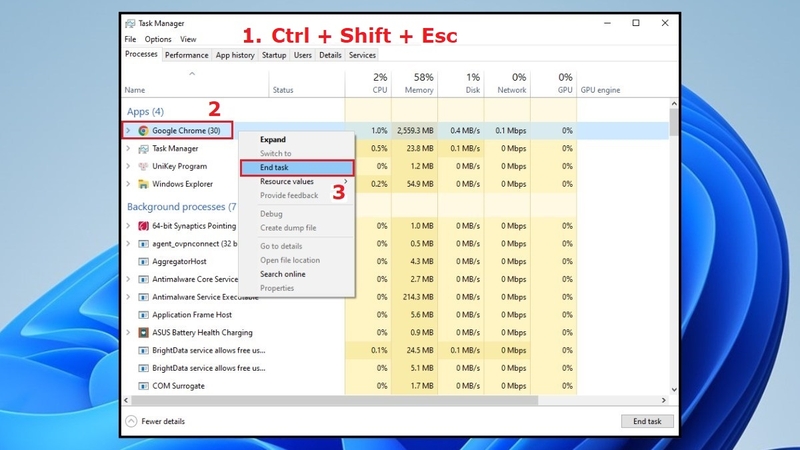Click the End task button at bottom
The width and height of the screenshot is (800, 450).
point(647,421)
